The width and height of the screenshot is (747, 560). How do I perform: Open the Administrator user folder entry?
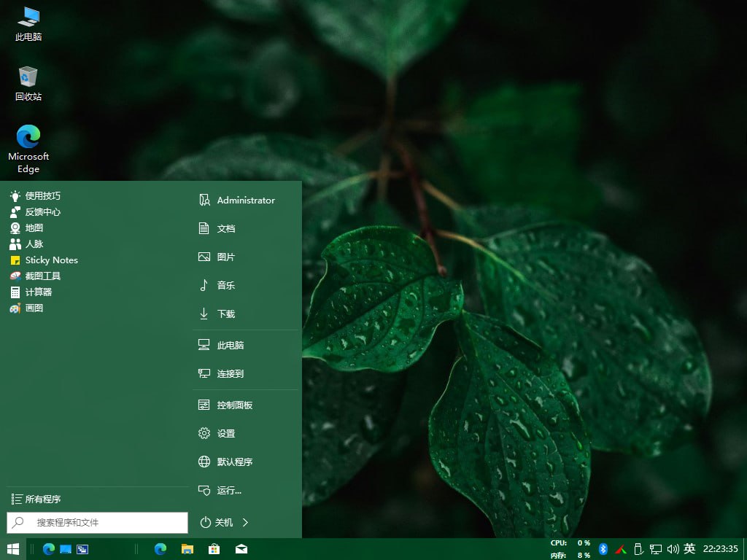(246, 200)
